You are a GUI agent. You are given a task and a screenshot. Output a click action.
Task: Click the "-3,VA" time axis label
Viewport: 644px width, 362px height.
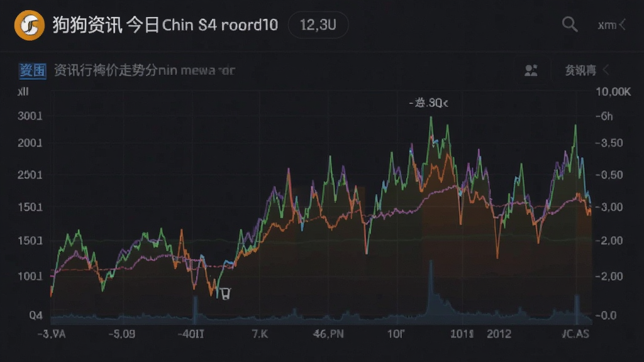[52, 334]
